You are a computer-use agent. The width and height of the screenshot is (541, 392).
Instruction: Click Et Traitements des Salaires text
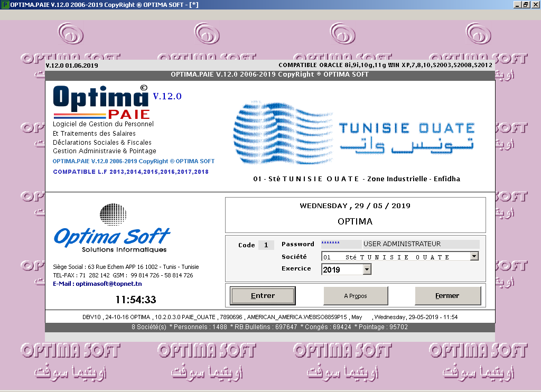(x=94, y=134)
